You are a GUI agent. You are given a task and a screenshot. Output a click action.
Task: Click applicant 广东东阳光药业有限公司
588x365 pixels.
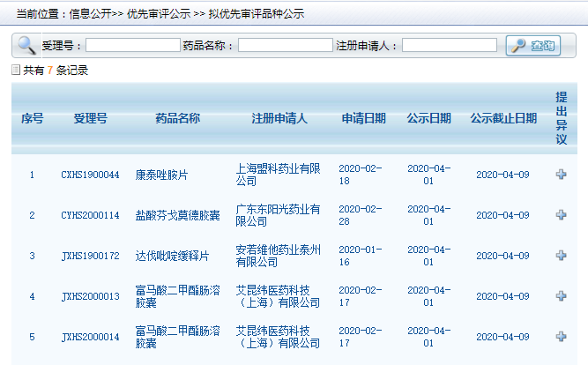[278, 215]
